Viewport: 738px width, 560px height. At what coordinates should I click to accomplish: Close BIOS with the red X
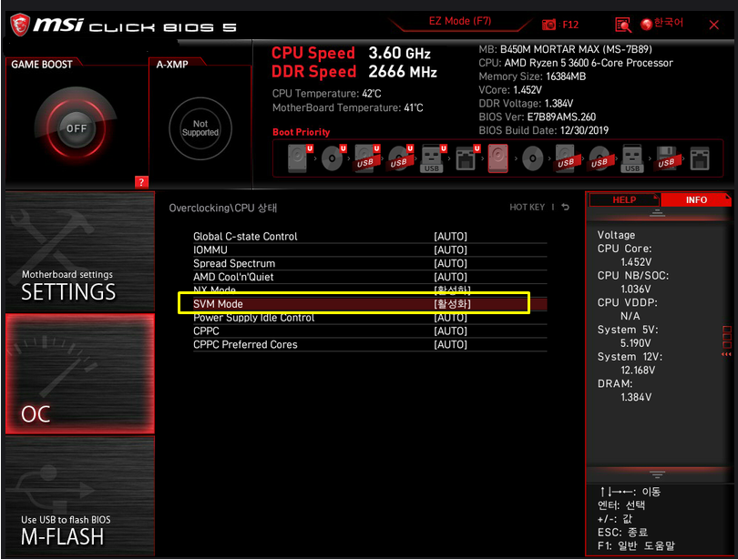(713, 25)
